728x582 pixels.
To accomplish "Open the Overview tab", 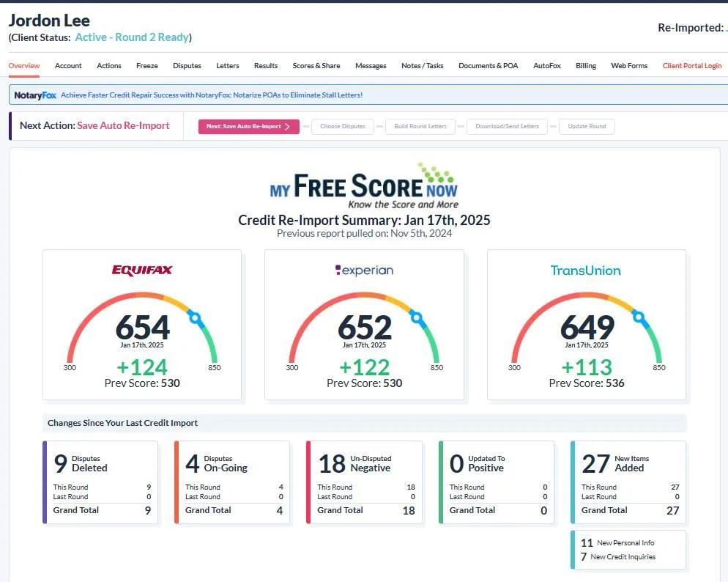I will [24, 65].
